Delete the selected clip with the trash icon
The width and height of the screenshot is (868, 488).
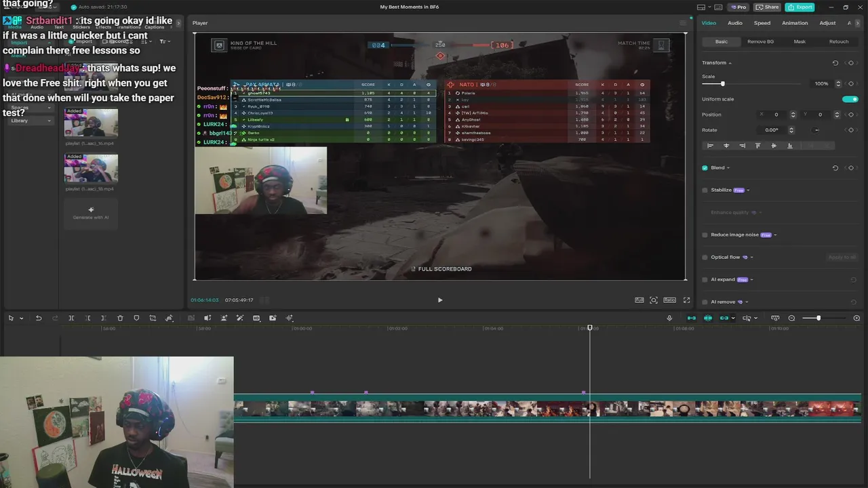120,318
